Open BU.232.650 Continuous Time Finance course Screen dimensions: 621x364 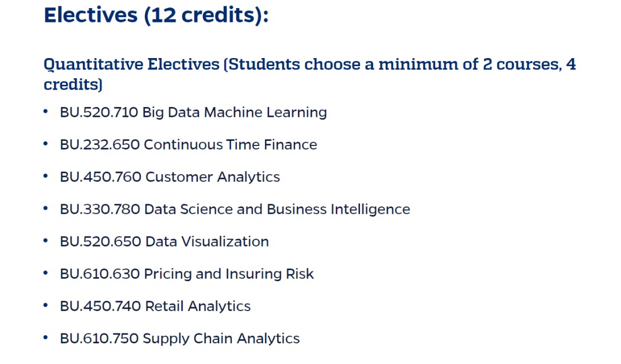pos(189,144)
